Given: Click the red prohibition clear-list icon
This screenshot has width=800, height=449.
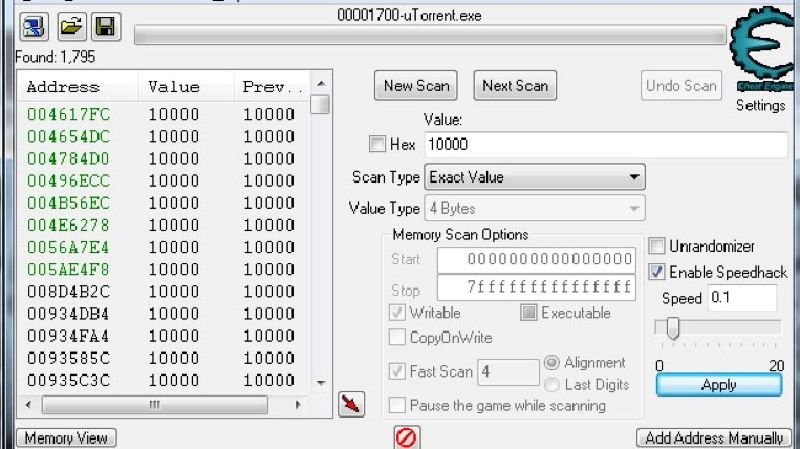Looking at the screenshot, I should [407, 437].
